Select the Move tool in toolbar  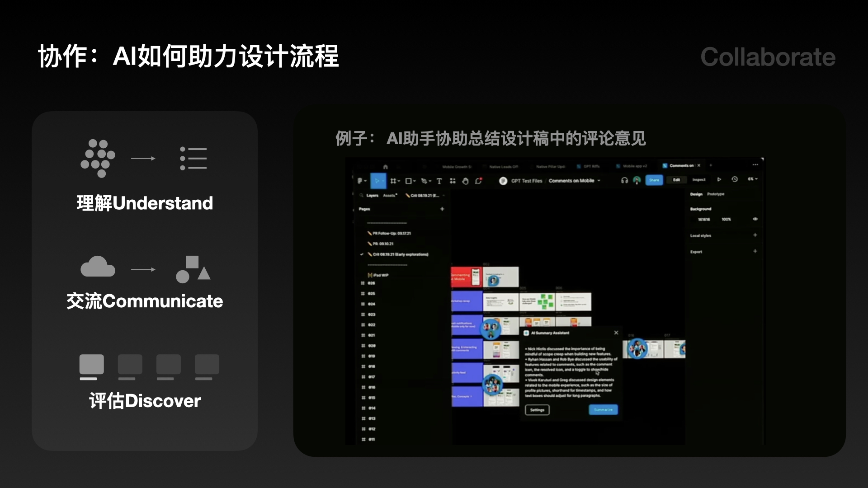(x=377, y=181)
